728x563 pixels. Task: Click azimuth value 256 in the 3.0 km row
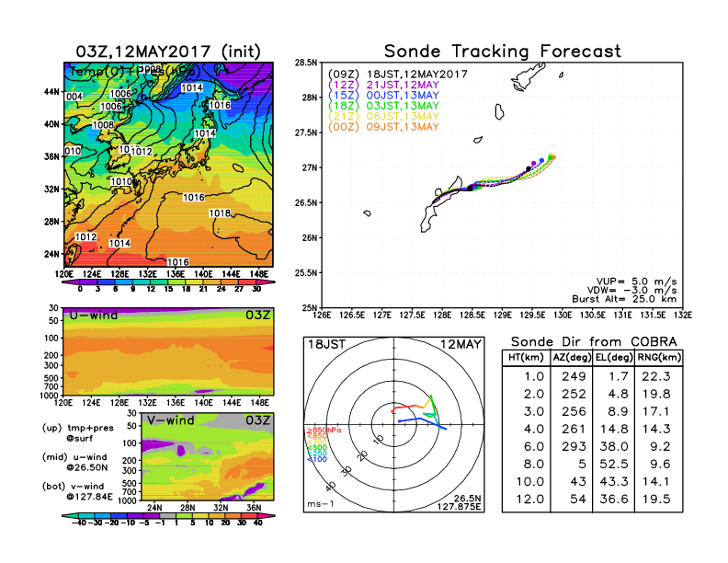tap(574, 411)
